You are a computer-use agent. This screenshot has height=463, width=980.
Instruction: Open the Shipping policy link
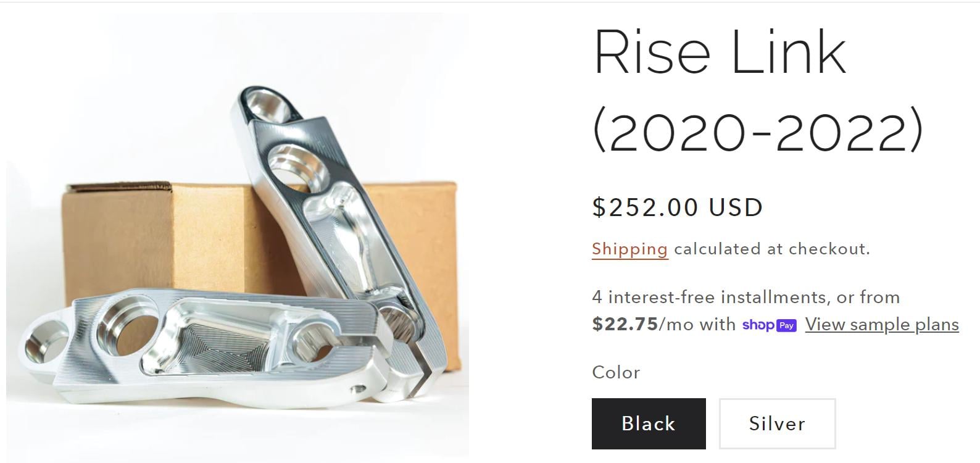pos(629,249)
